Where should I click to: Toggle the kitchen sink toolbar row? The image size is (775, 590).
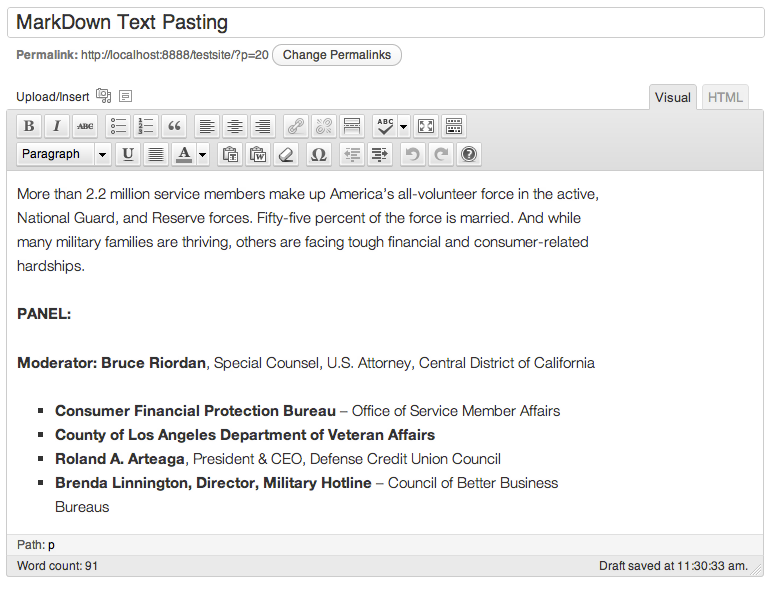point(454,126)
